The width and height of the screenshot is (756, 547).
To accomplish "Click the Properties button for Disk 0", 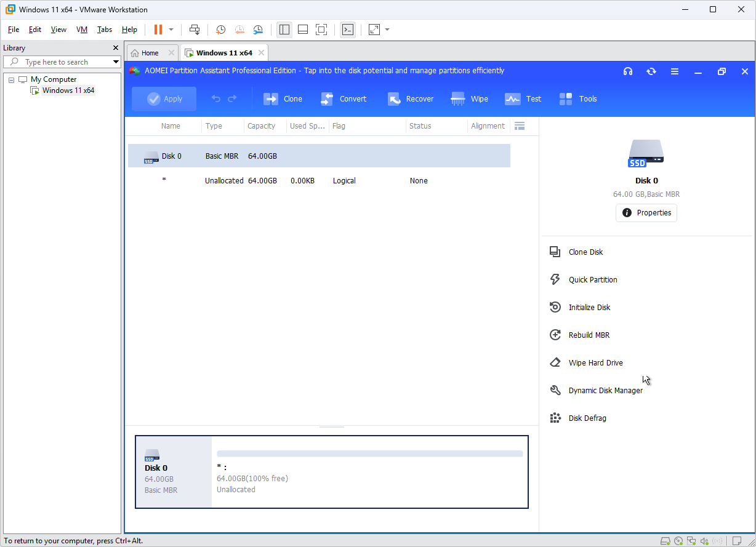I will [x=646, y=213].
